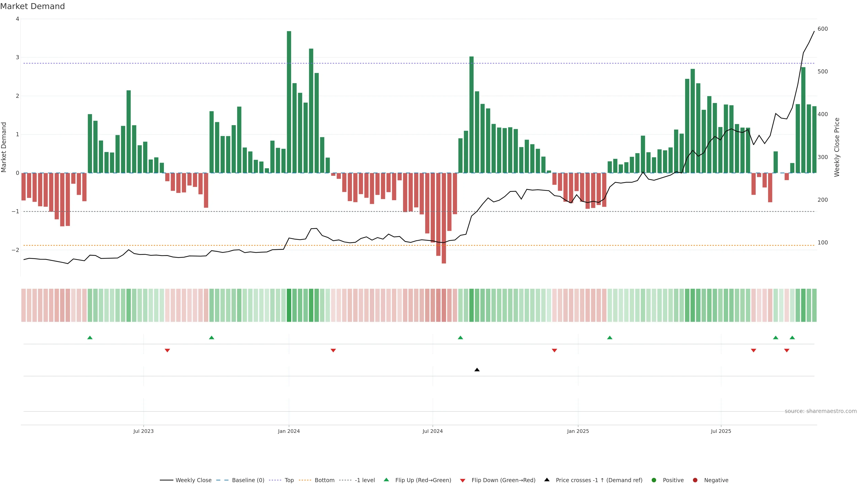This screenshot has width=868, height=488.
Task: Toggle the Weekly Close legend entry
Action: click(193, 480)
